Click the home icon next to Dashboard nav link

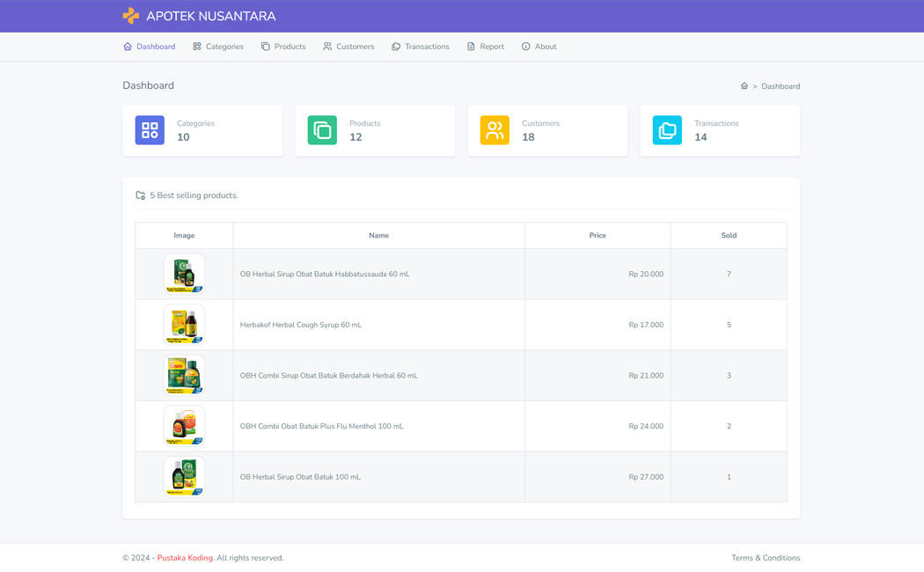coord(126,46)
